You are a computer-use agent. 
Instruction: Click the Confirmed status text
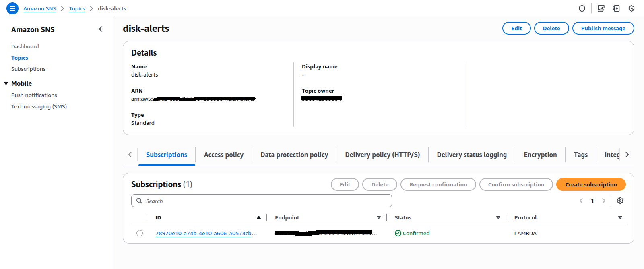coord(416,233)
